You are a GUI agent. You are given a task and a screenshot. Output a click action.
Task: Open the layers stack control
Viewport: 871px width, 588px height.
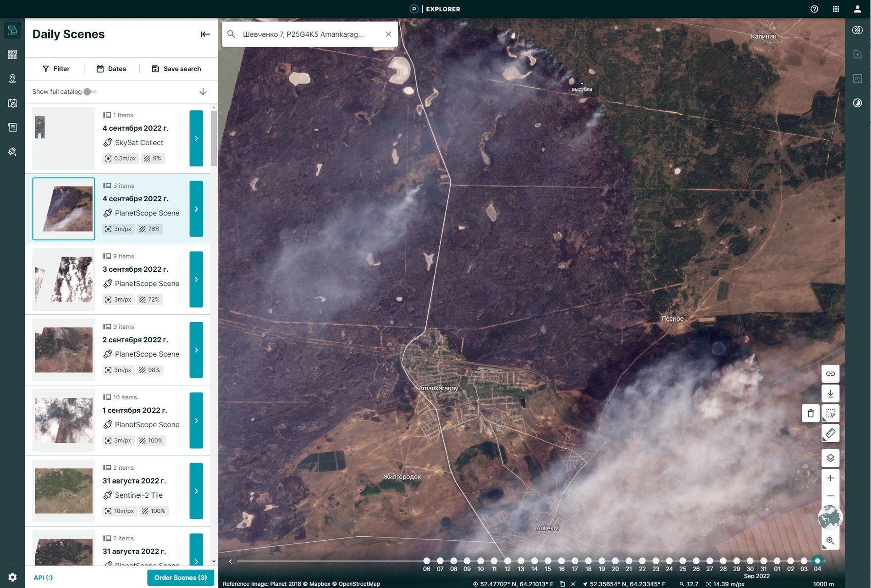point(830,458)
